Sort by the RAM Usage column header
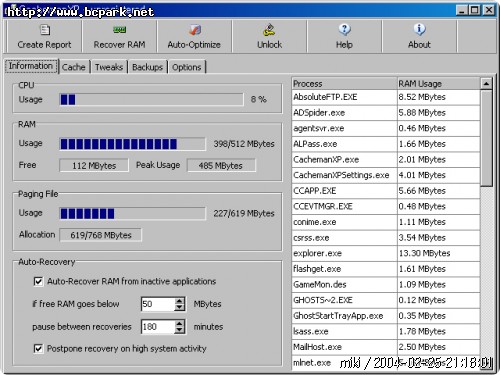This screenshot has width=500, height=375. pyautogui.click(x=439, y=84)
